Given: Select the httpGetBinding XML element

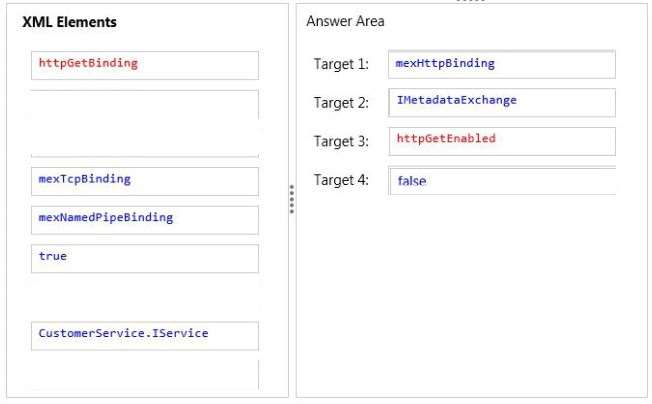Looking at the screenshot, I should point(145,65).
